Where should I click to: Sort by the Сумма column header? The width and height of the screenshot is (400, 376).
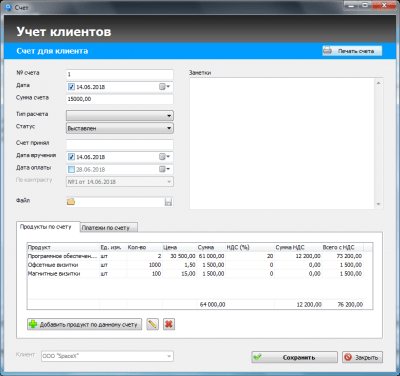211,247
